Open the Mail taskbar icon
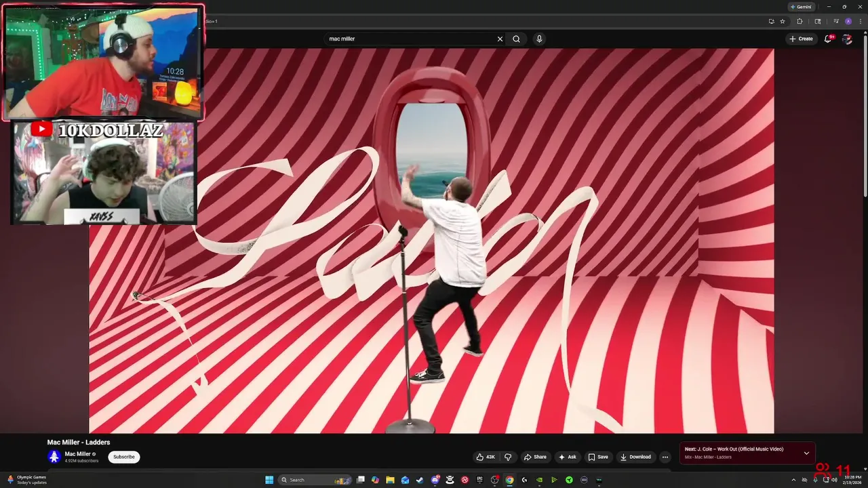The height and width of the screenshot is (488, 868). click(405, 480)
